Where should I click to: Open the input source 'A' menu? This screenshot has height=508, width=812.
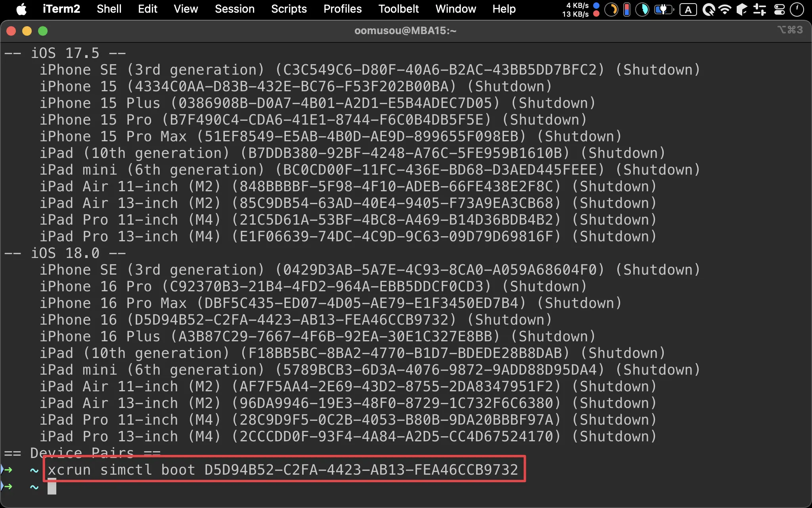[x=688, y=10]
